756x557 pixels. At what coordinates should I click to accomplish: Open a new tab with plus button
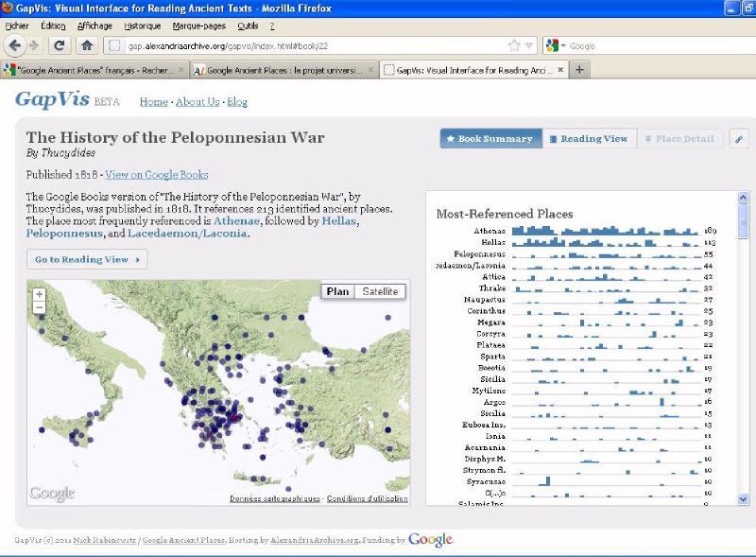pyautogui.click(x=579, y=70)
